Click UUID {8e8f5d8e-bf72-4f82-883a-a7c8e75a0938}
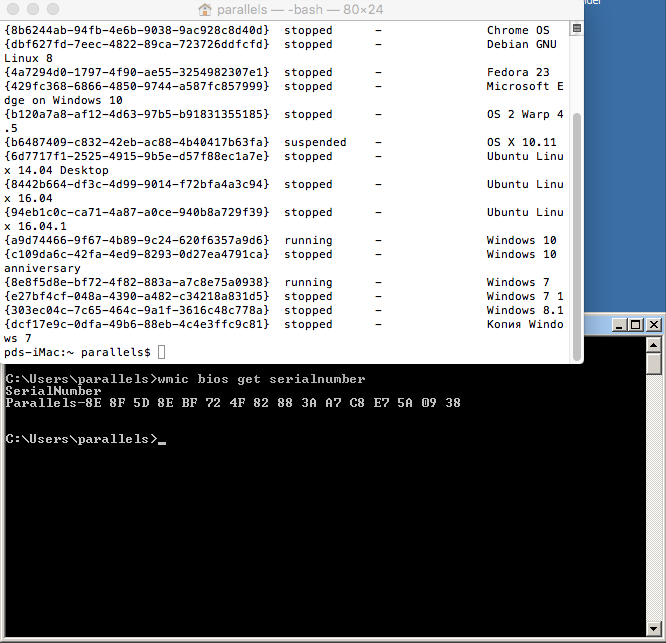Viewport: 666px width, 643px height. 137,282
